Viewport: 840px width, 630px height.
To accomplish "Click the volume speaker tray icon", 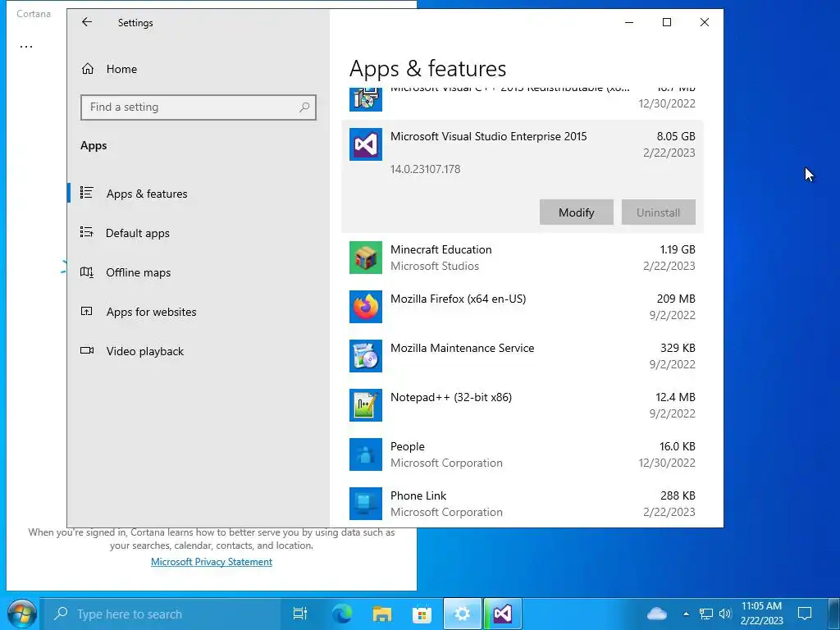I will pos(725,614).
